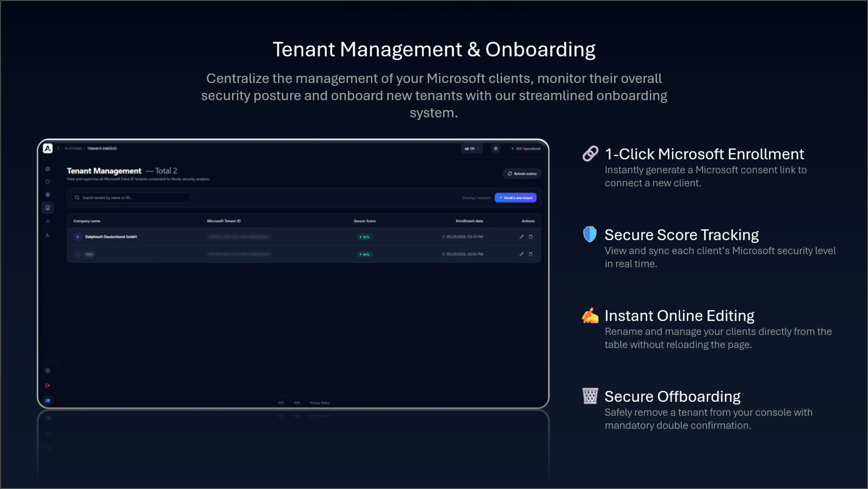This screenshot has width=868, height=489.
Task: Click the blurred Tenant ID of Delphisoft row
Action: click(239, 237)
